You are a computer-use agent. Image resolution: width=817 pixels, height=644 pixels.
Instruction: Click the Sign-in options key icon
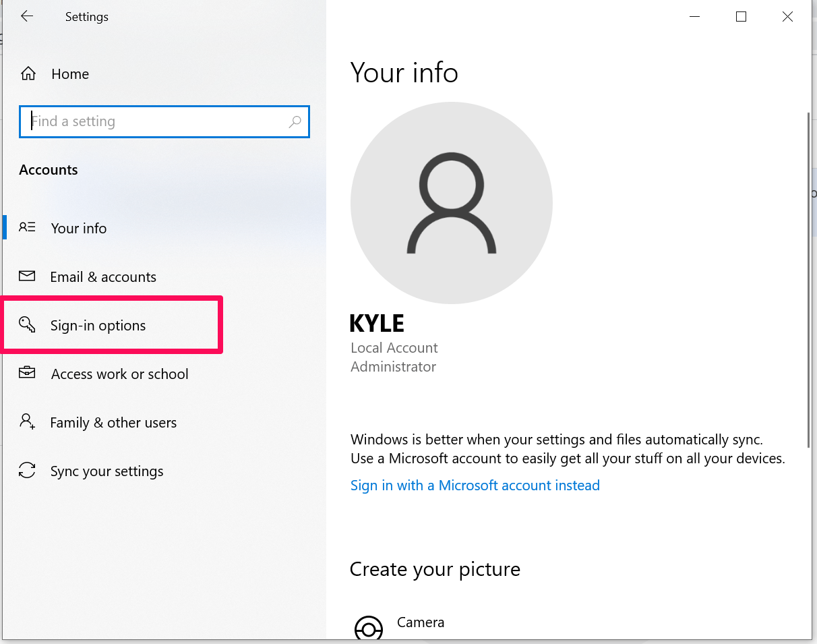27,325
